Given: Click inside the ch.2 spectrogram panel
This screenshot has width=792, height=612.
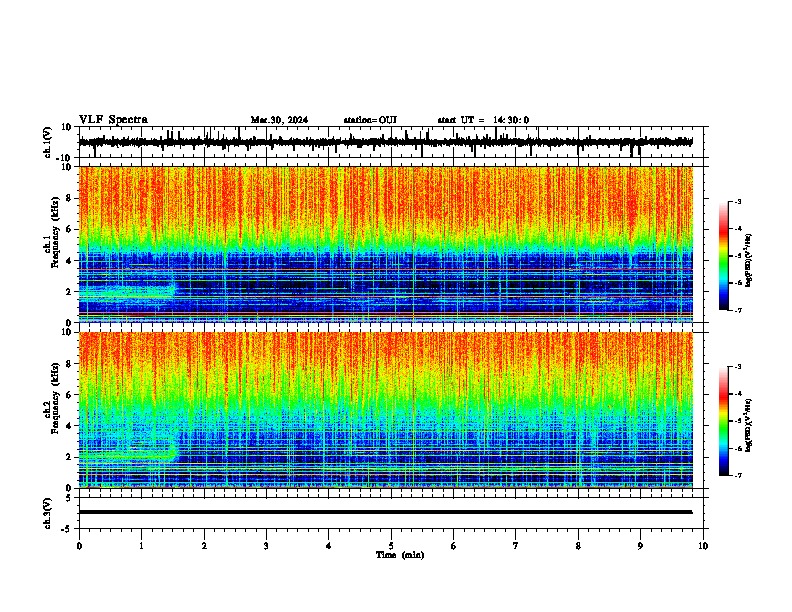Looking at the screenshot, I should [x=385, y=410].
